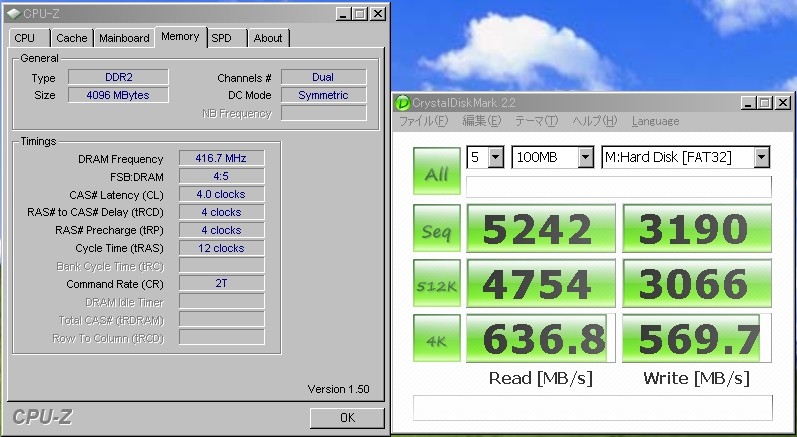Start the 4K benchmark test

tap(437, 338)
